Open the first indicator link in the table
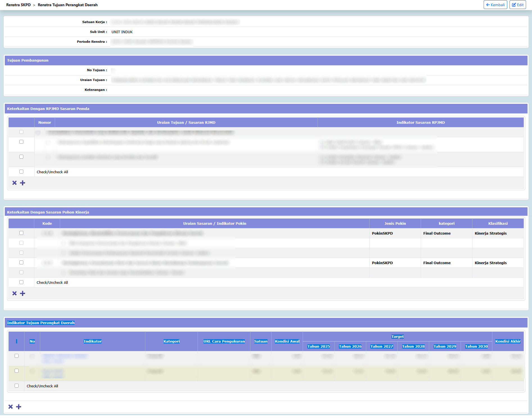 [x=65, y=356]
